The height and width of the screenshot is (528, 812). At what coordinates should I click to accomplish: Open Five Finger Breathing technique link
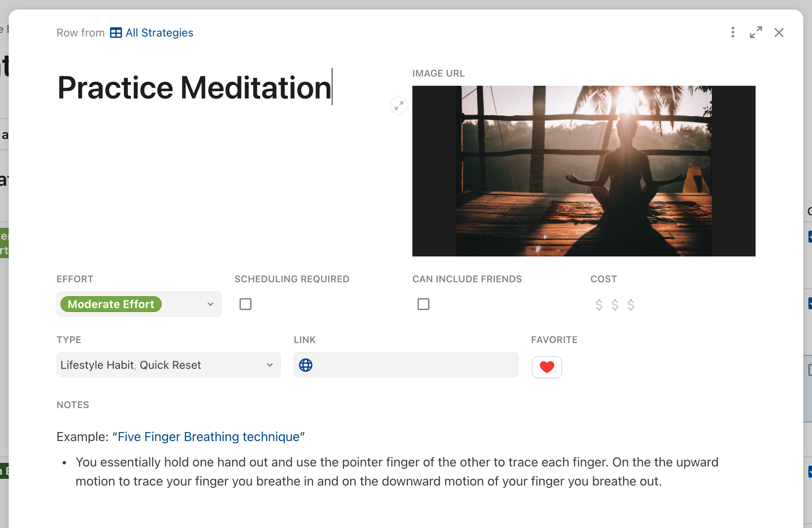[209, 437]
